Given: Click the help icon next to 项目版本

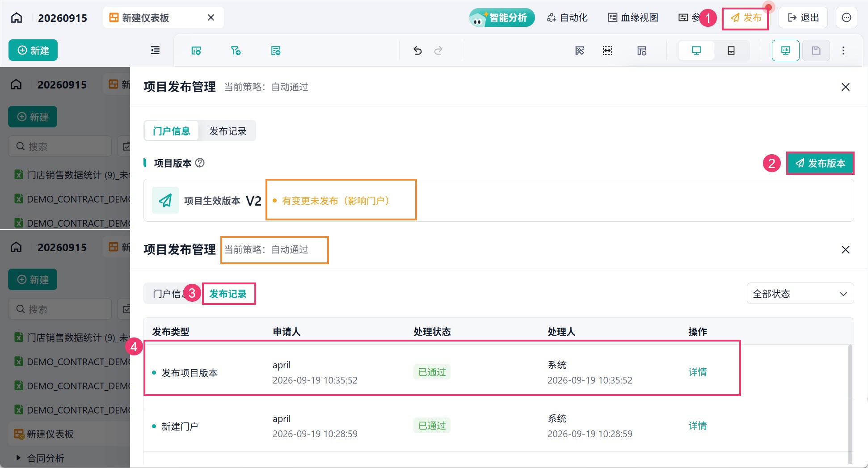Looking at the screenshot, I should pos(200,163).
